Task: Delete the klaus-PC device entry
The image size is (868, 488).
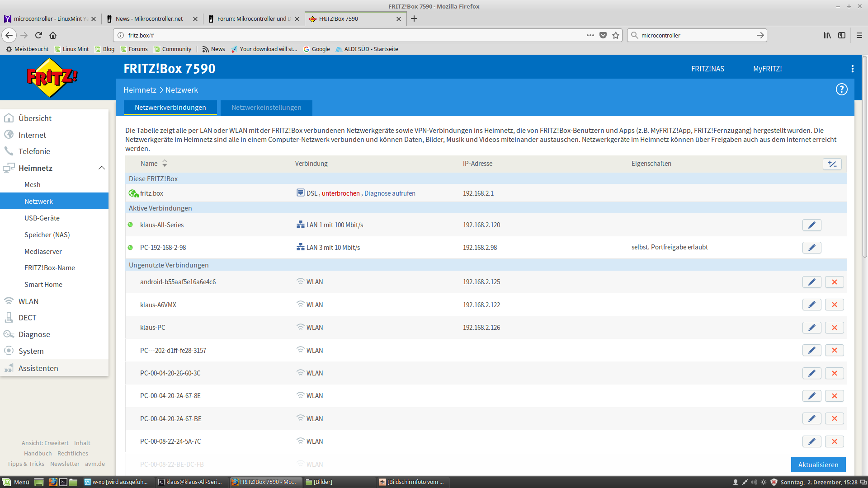Action: [834, 328]
